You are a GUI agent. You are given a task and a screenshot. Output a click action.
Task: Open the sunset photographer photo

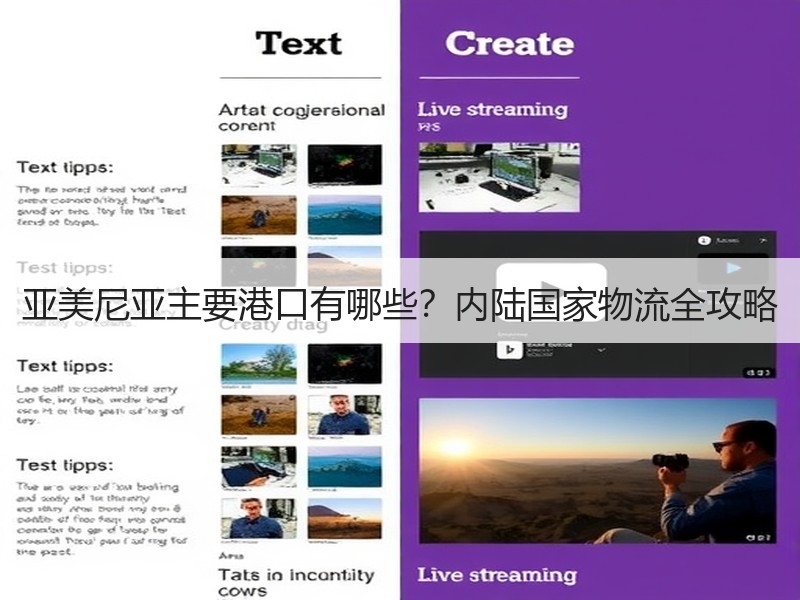point(597,470)
